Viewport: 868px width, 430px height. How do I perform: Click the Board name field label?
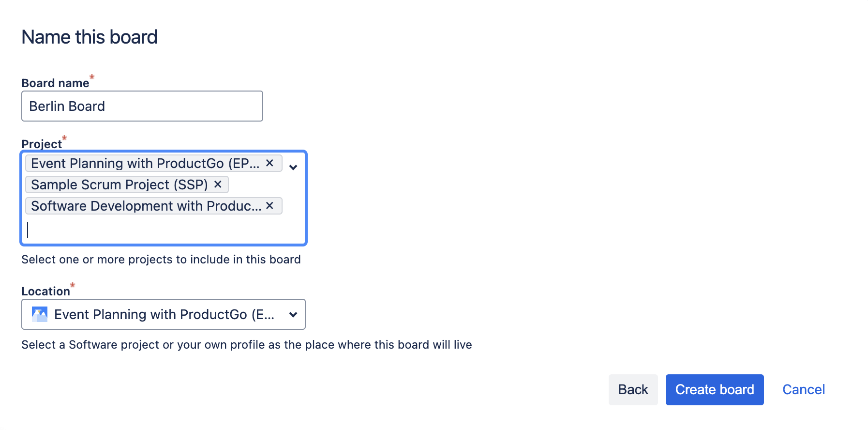[x=55, y=83]
